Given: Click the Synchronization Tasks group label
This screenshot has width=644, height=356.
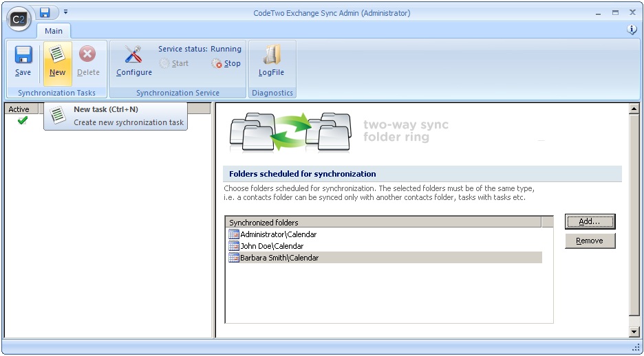Looking at the screenshot, I should pos(56,93).
